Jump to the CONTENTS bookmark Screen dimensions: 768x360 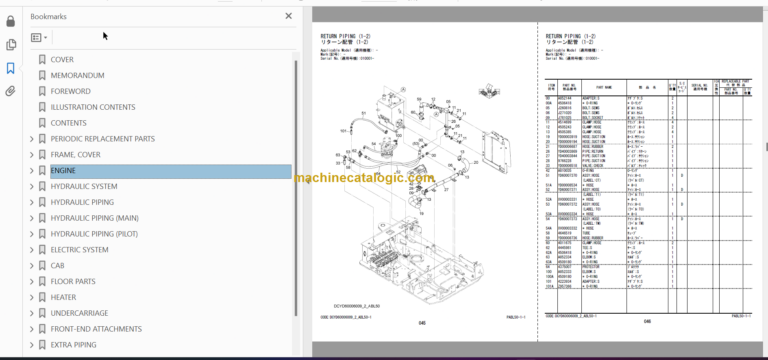pos(69,123)
